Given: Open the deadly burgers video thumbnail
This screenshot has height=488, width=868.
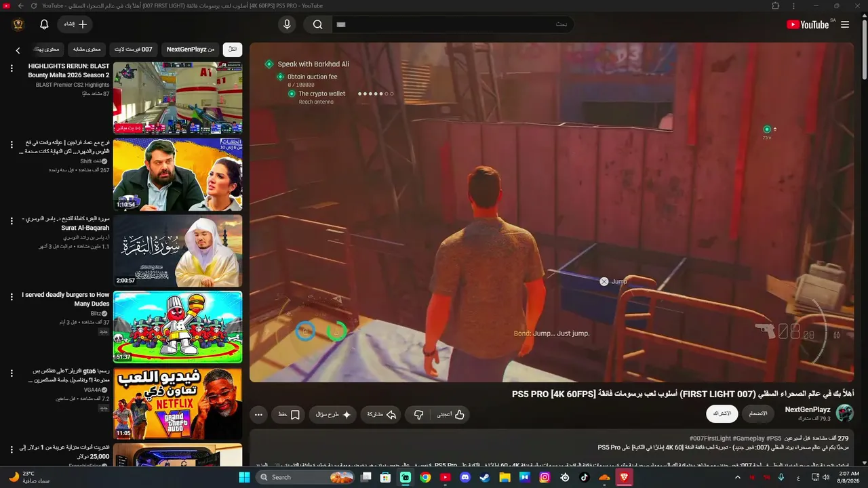Looking at the screenshot, I should coord(178,327).
